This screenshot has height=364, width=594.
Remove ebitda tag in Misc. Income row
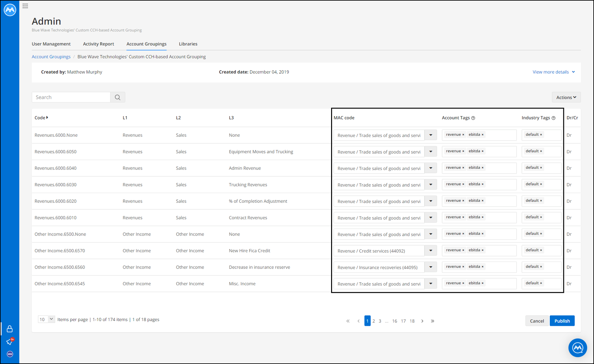pyautogui.click(x=483, y=283)
